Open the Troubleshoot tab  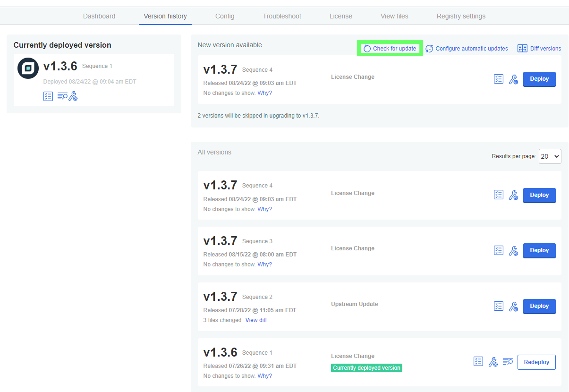point(282,16)
